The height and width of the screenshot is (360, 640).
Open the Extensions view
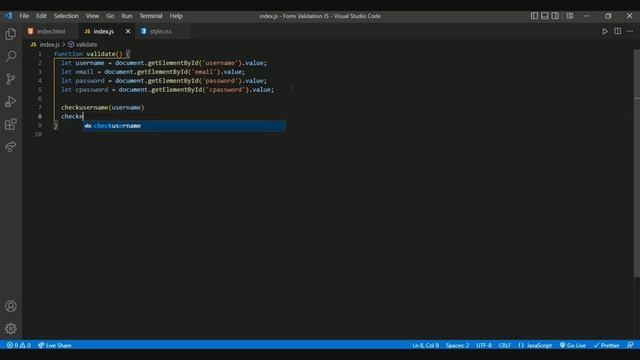(11, 124)
